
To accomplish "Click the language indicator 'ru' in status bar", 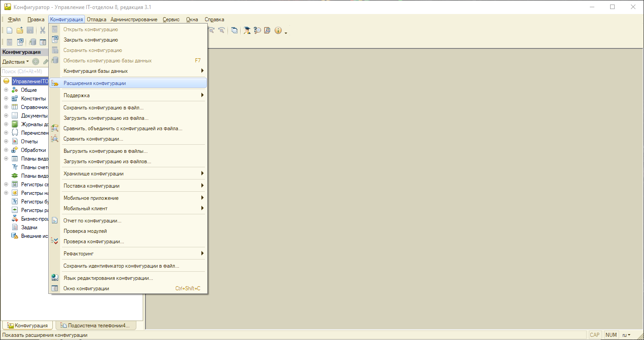I will click(626, 335).
